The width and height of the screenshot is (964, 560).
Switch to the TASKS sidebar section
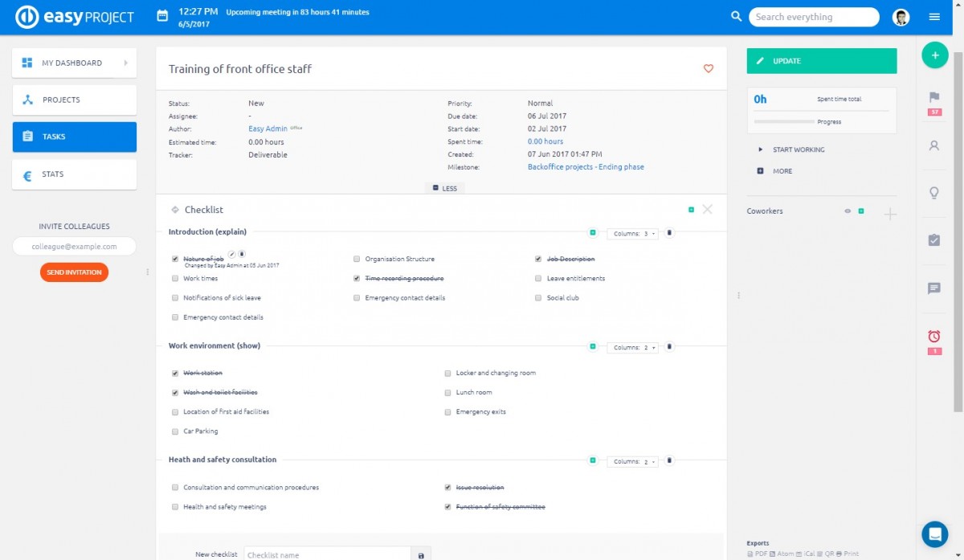(x=74, y=137)
